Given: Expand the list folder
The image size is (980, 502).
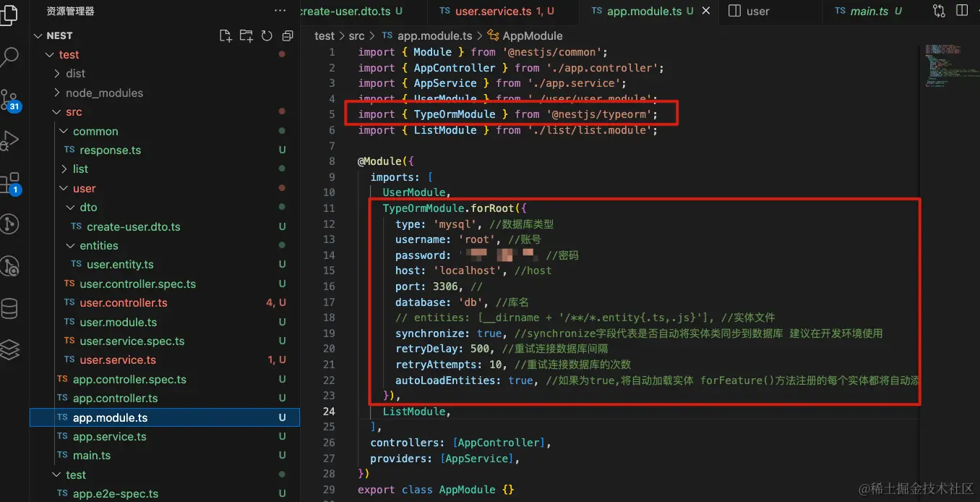Looking at the screenshot, I should (x=64, y=169).
